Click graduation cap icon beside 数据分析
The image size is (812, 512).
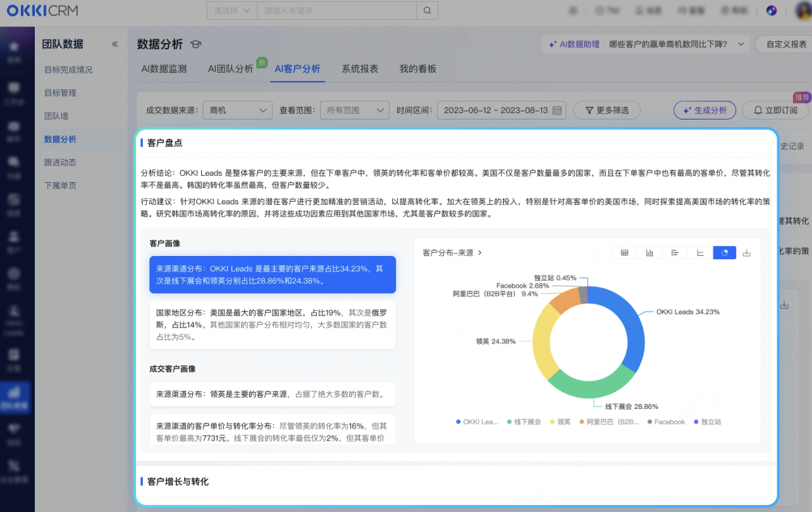[195, 44]
